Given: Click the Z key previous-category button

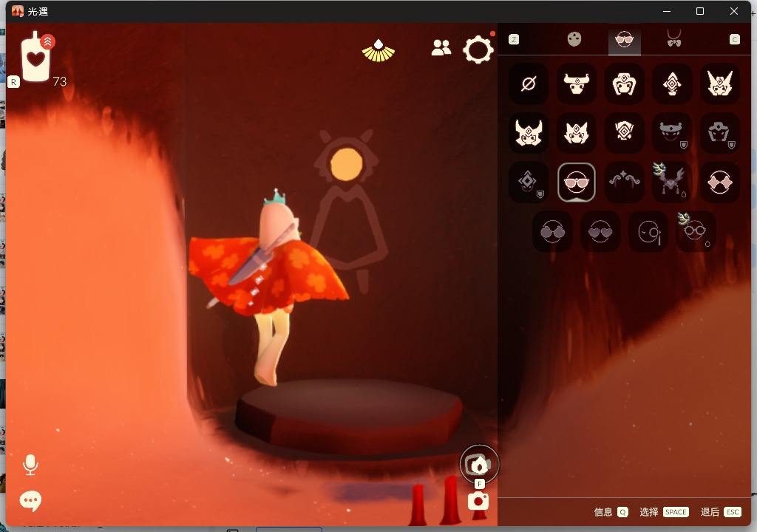Looking at the screenshot, I should click(x=514, y=40).
